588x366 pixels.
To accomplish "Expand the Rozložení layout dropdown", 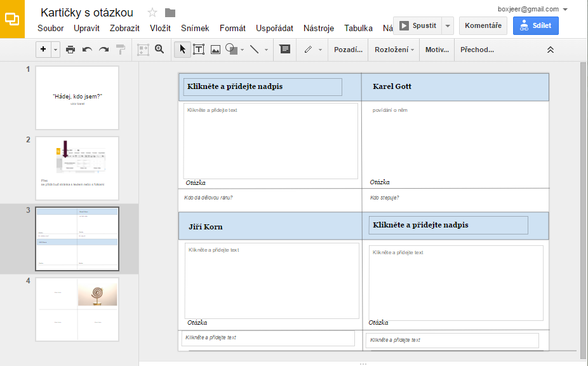I will click(394, 50).
